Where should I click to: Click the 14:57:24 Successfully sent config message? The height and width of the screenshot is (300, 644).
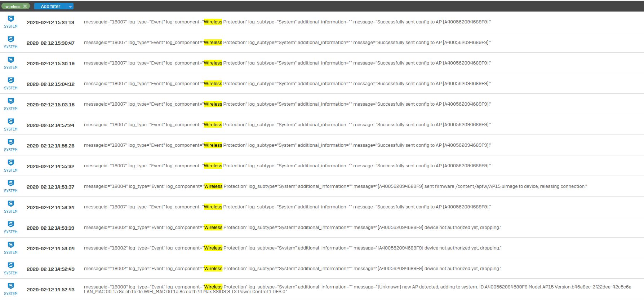click(x=288, y=125)
